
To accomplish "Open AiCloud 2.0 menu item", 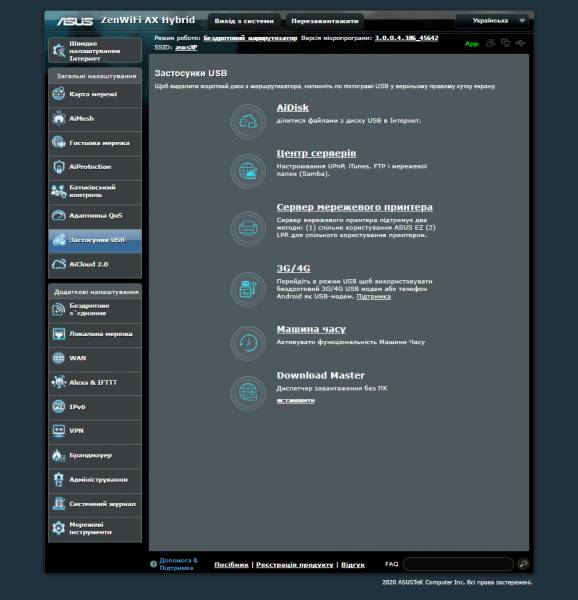I will click(95, 264).
